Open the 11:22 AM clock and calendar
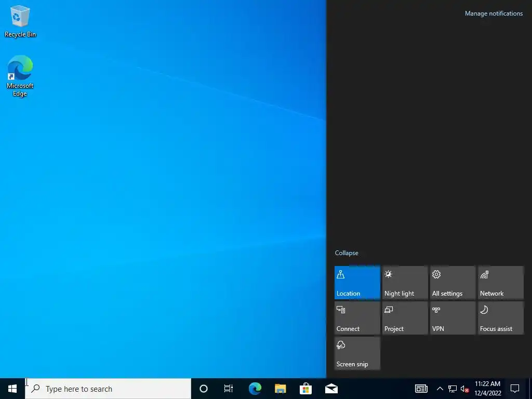 tap(487, 389)
